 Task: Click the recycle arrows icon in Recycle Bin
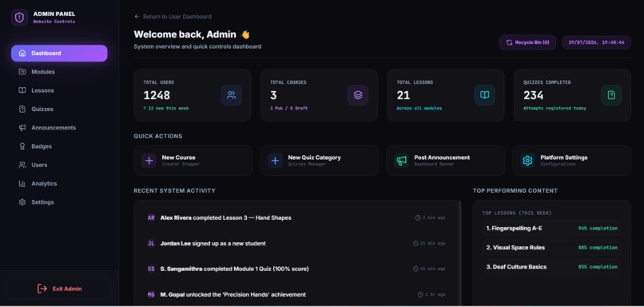click(509, 42)
